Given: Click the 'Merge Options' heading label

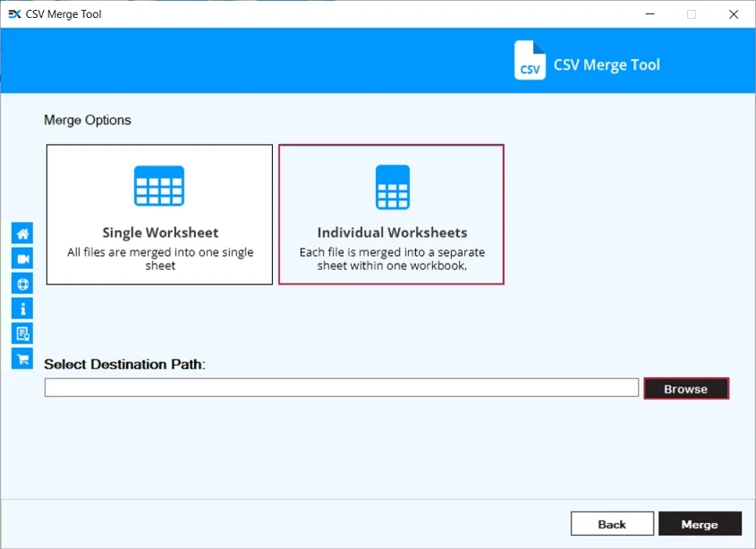Looking at the screenshot, I should tap(88, 121).
